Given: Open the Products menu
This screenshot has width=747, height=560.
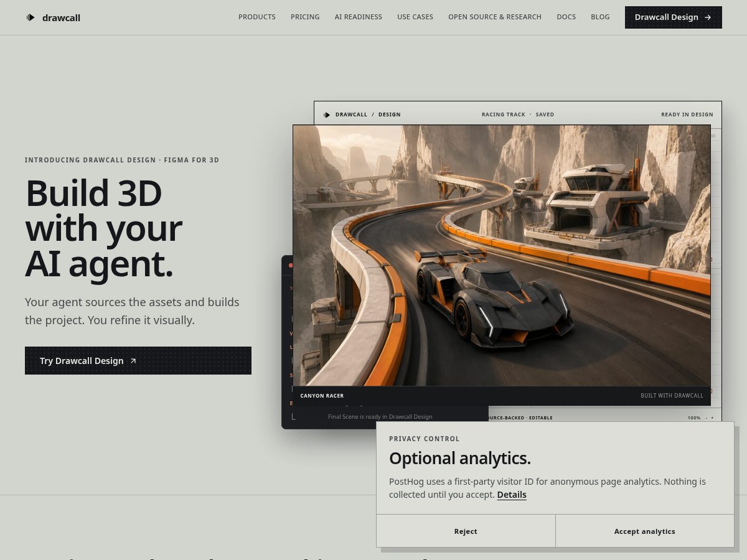Looking at the screenshot, I should click(x=257, y=17).
